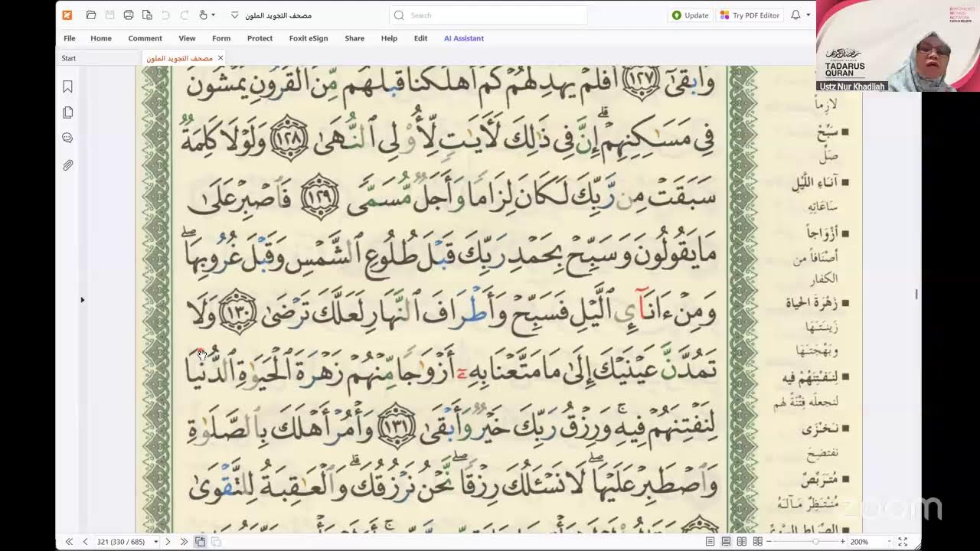
Task: Open the View ribbon tab
Action: tap(187, 38)
